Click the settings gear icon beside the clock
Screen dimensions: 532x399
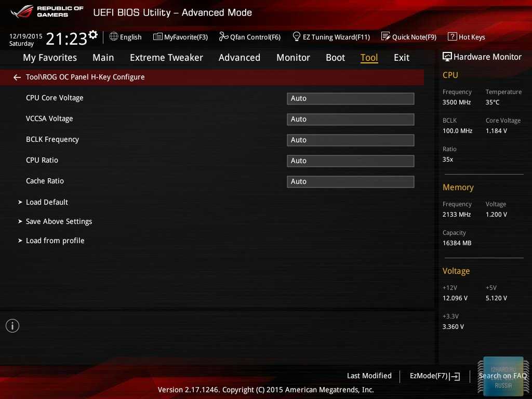[93, 35]
